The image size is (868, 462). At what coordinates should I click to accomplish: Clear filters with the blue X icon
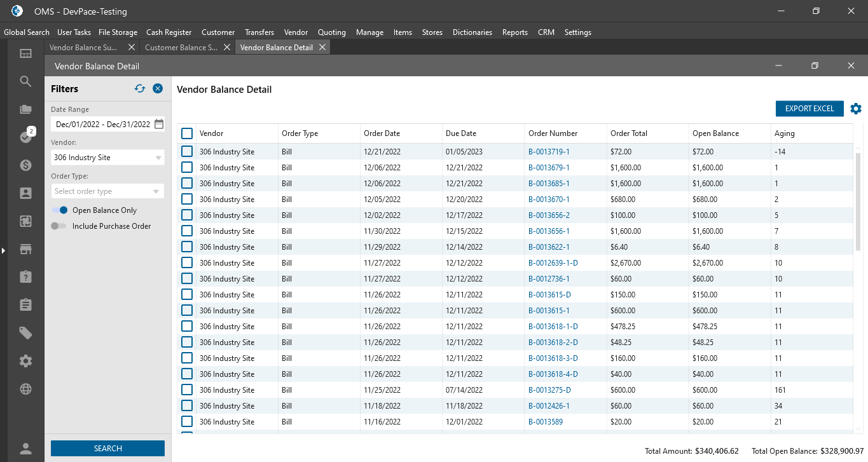(x=158, y=89)
